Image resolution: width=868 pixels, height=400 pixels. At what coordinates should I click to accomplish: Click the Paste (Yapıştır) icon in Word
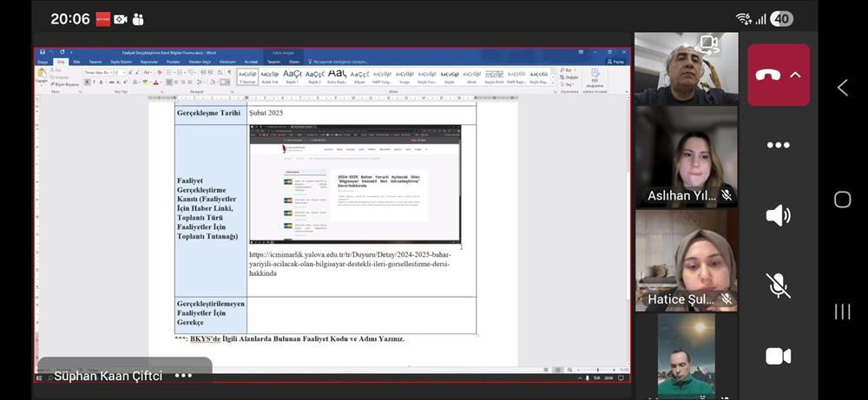42,75
